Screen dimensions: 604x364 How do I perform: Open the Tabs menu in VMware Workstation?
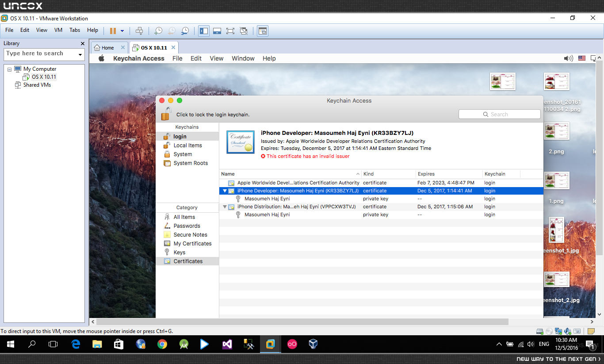[75, 30]
